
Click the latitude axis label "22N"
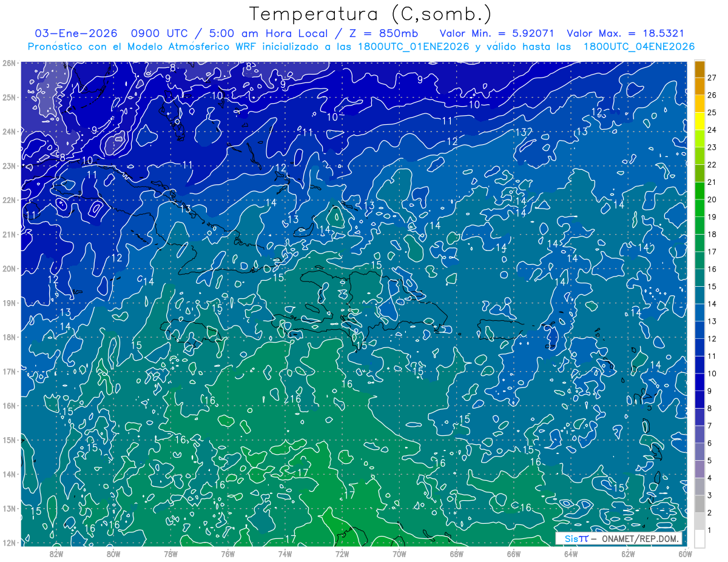point(9,200)
